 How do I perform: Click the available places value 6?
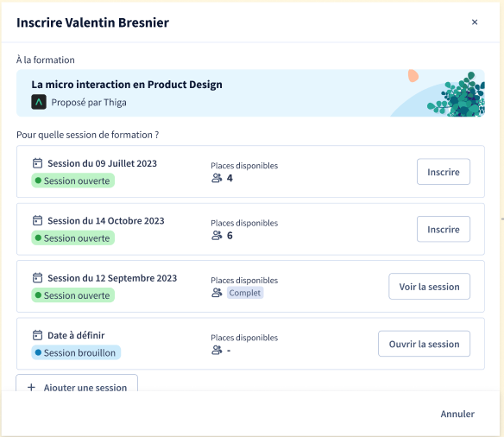(x=230, y=236)
